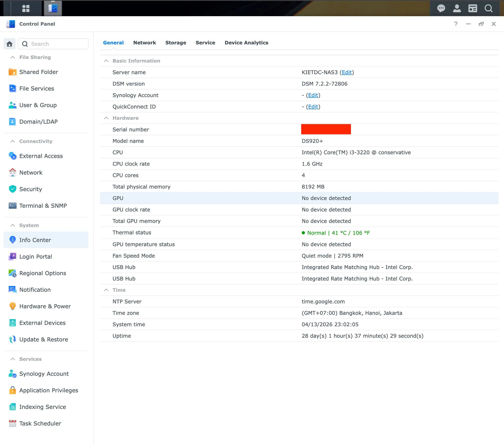
Task: Switch to the Network tab
Action: (144, 43)
